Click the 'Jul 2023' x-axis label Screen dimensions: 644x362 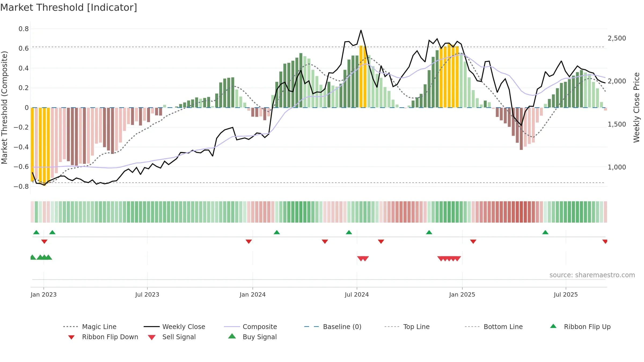(147, 294)
